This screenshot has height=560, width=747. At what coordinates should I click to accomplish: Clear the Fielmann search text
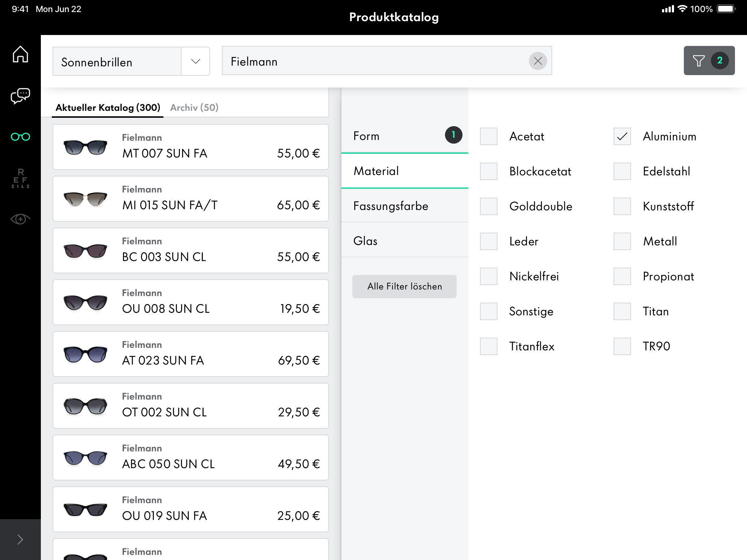[x=538, y=61]
